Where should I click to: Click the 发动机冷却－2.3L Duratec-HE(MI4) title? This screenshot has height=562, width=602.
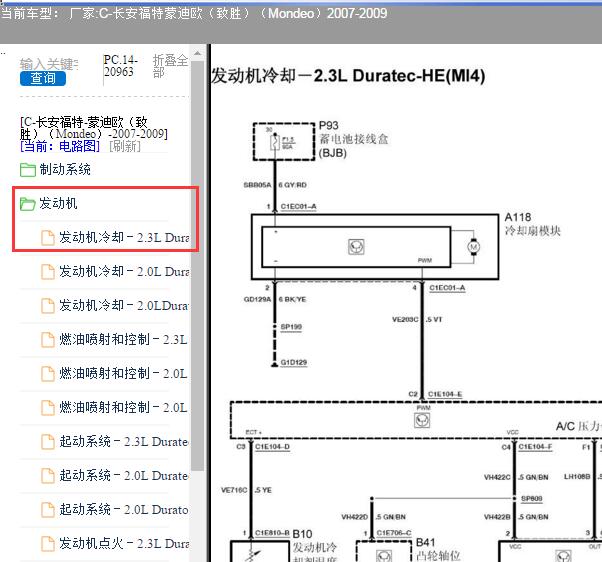click(x=348, y=76)
